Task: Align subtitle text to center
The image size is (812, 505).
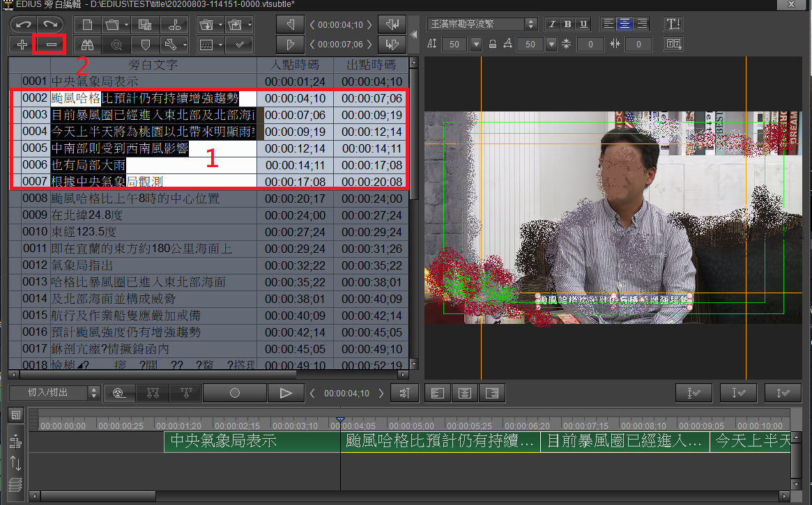Action: (x=625, y=24)
